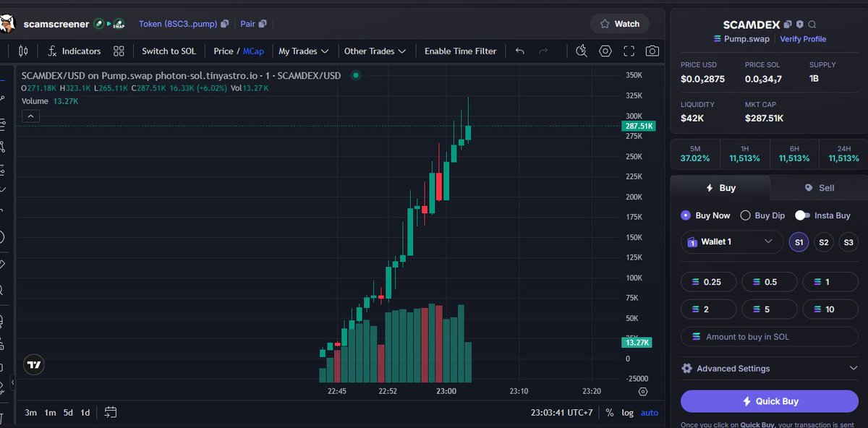Switch to the Buy tab
The height and width of the screenshot is (428, 868).
click(720, 188)
